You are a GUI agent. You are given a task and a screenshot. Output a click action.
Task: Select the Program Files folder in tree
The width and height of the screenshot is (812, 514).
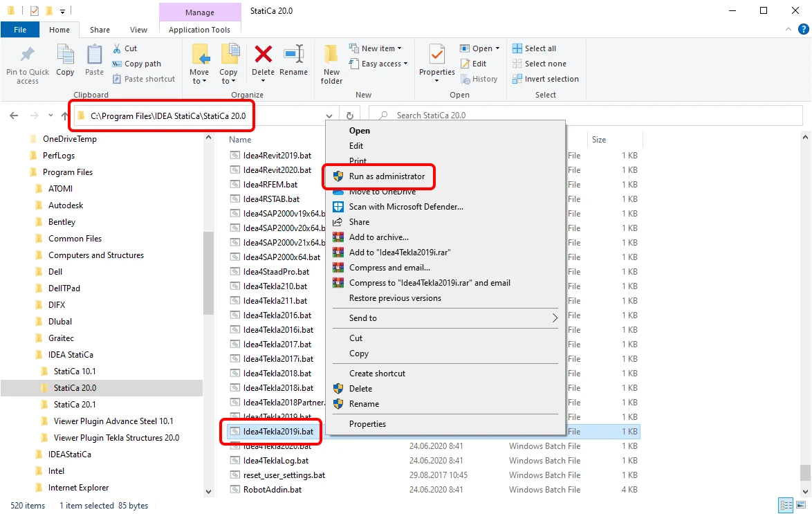pyautogui.click(x=67, y=172)
